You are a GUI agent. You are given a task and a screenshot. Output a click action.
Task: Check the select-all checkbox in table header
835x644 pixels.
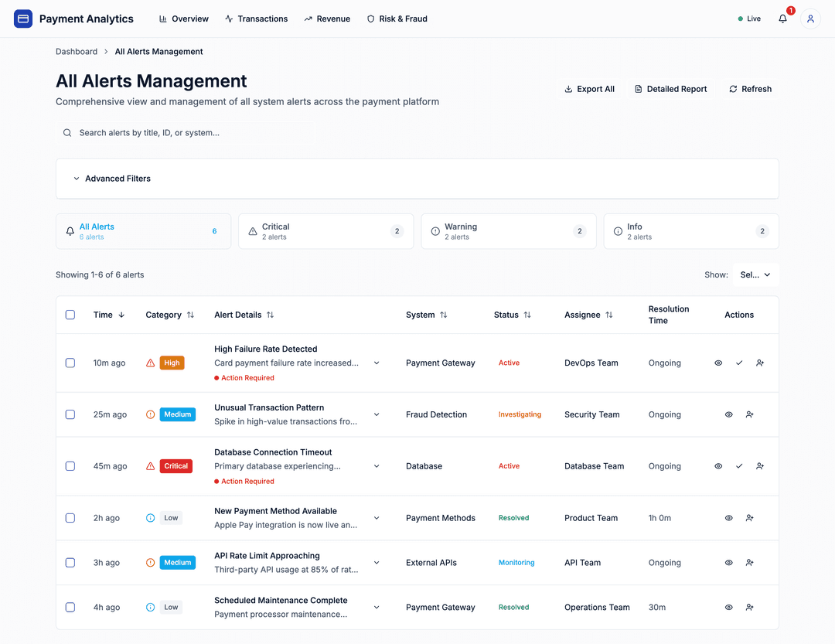[70, 315]
